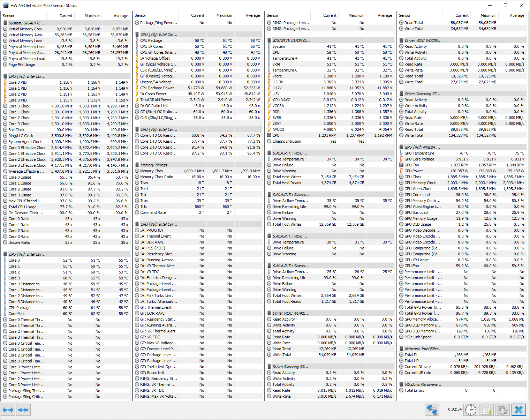The image size is (530, 420).
Task: Open sensor settings with the gear icon
Action: tap(502, 410)
